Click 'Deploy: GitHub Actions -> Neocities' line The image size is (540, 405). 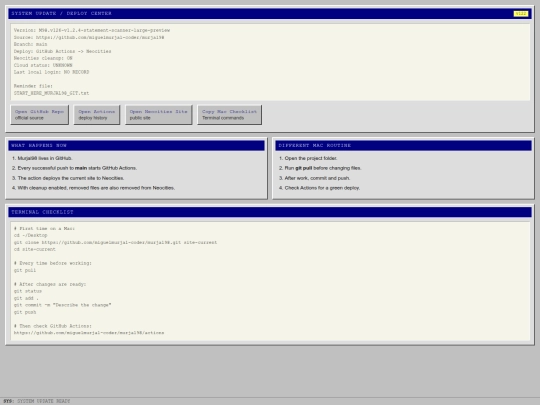62,51
